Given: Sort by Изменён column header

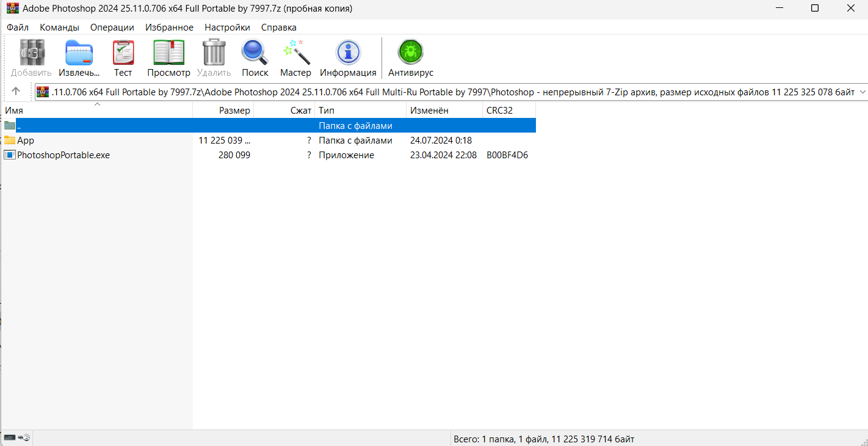Looking at the screenshot, I should (x=444, y=111).
